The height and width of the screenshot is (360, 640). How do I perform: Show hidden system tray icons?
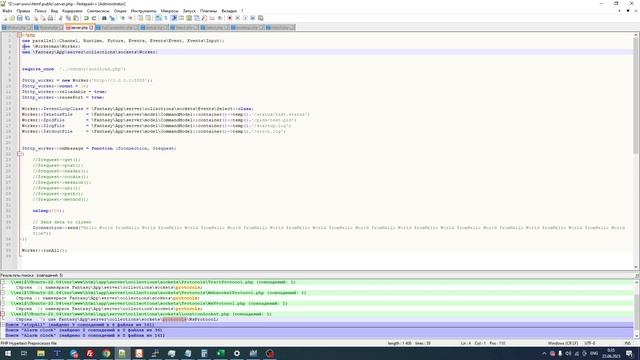544,353
